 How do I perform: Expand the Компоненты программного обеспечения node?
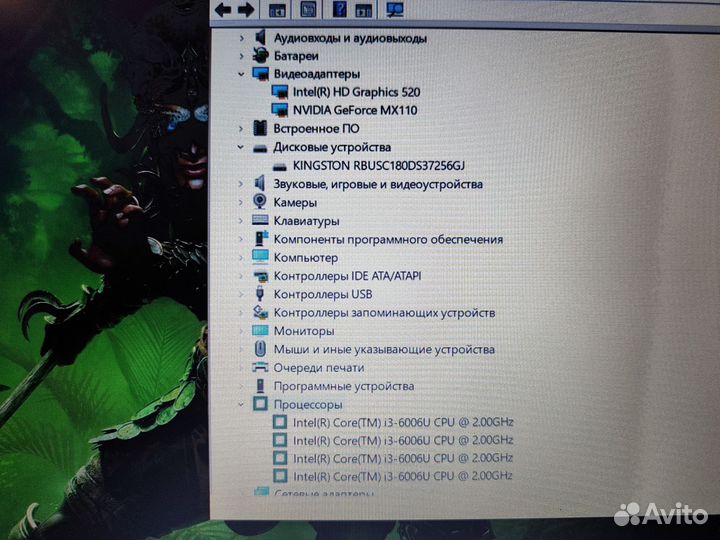click(x=241, y=239)
